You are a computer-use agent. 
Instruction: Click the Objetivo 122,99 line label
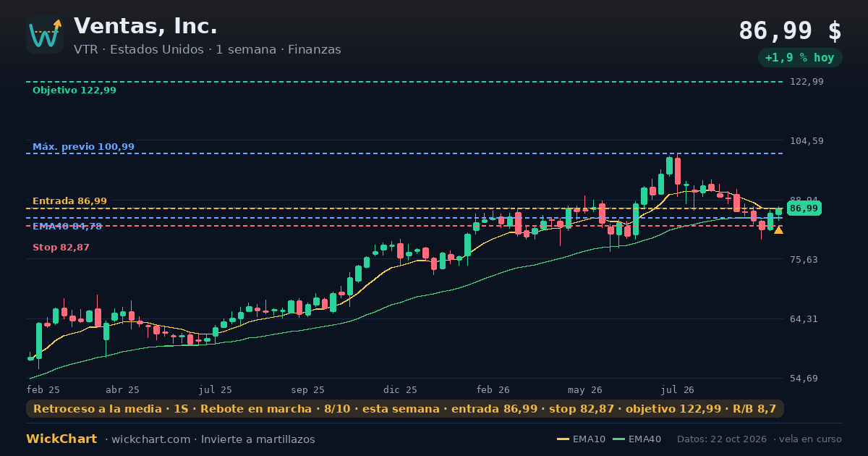(75, 90)
